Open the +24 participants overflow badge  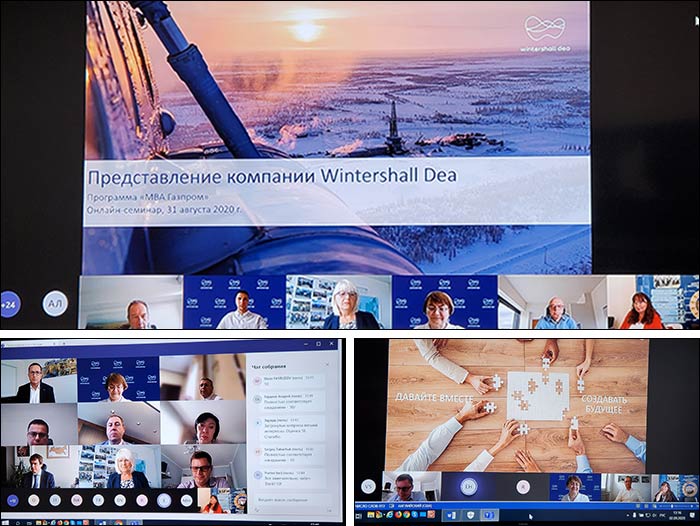(9, 305)
